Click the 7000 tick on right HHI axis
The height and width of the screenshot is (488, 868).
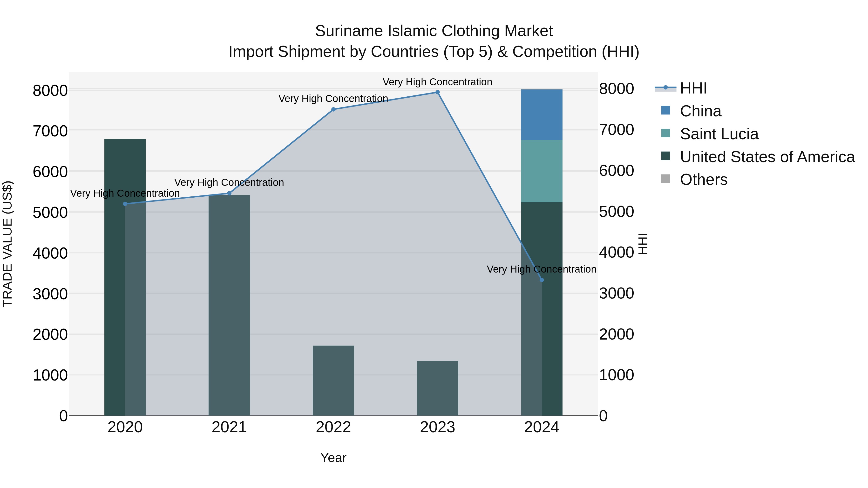point(617,130)
